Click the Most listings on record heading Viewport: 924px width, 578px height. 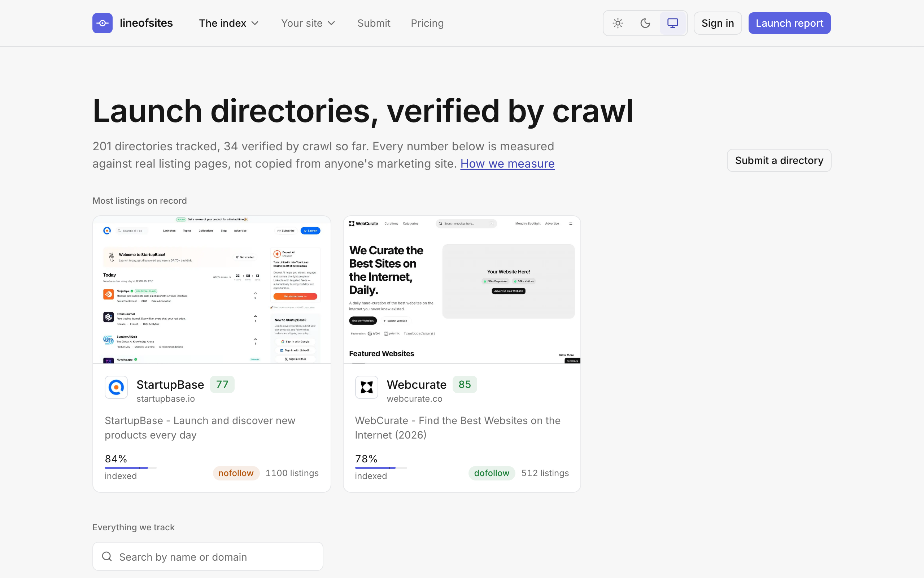click(140, 201)
